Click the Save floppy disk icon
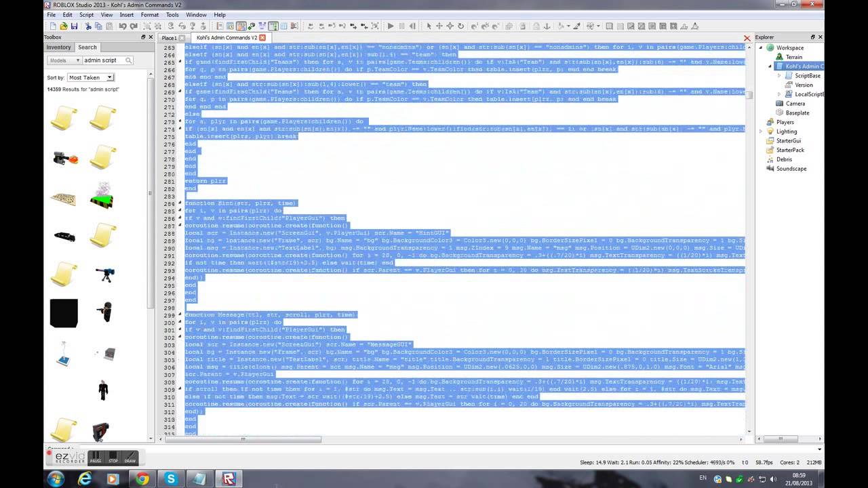This screenshot has height=488, width=868. pos(74,26)
